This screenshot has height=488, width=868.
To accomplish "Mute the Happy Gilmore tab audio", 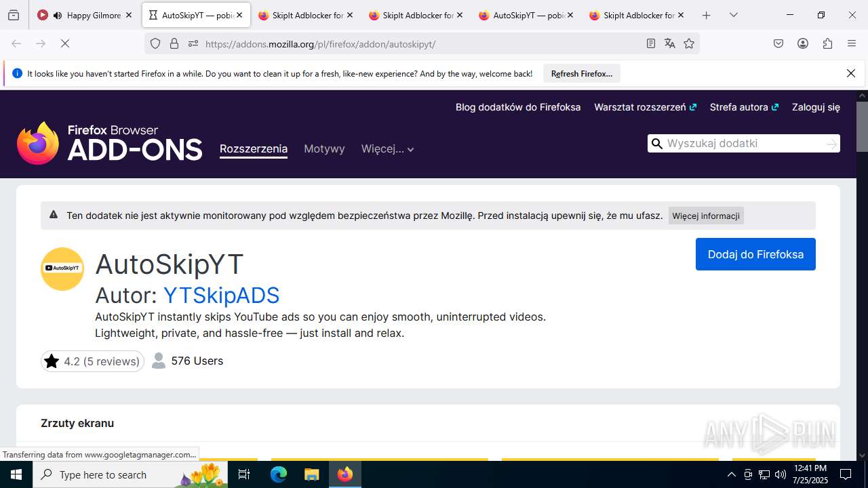I will pyautogui.click(x=58, y=15).
